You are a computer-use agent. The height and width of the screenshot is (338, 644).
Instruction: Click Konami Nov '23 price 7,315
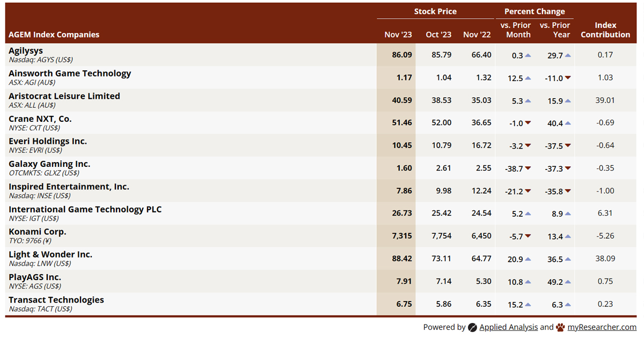(402, 236)
